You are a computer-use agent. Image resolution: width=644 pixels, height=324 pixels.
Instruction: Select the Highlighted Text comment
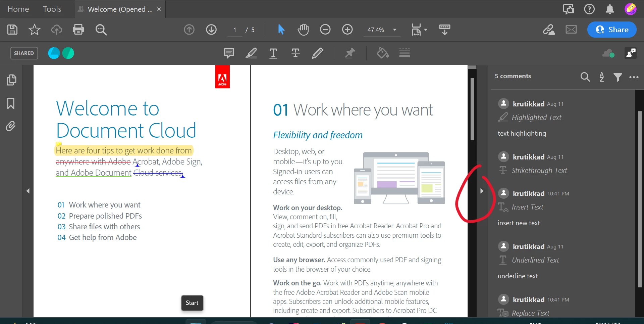pyautogui.click(x=563, y=118)
